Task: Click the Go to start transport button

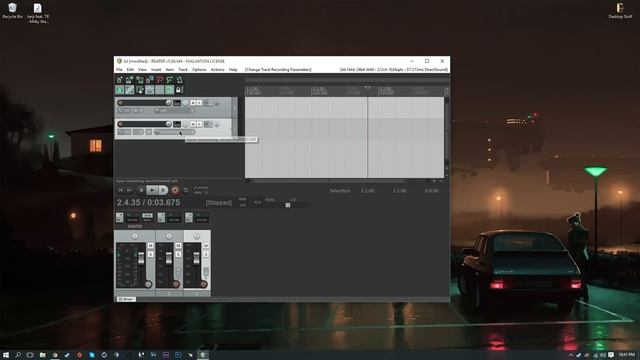Action: [120, 190]
